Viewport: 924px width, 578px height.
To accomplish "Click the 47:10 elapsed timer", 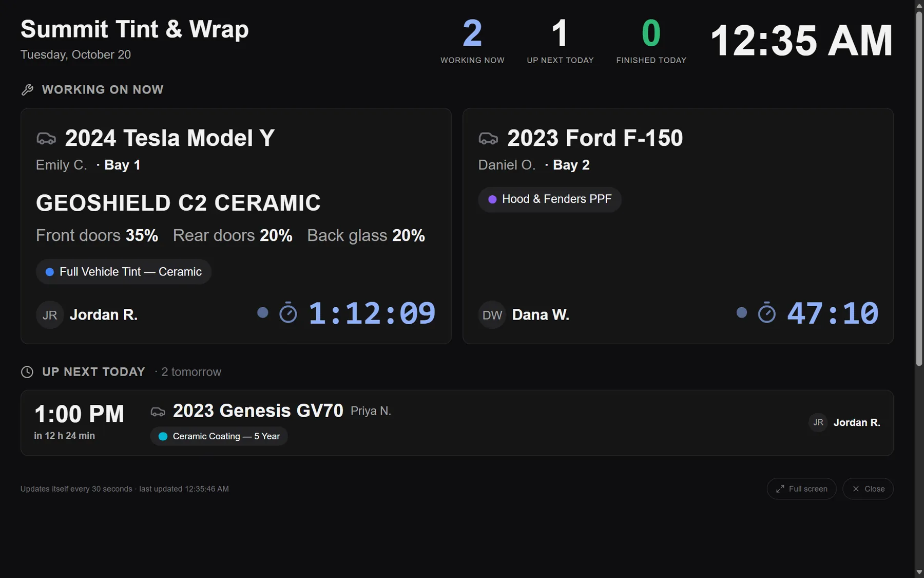I will pos(833,313).
